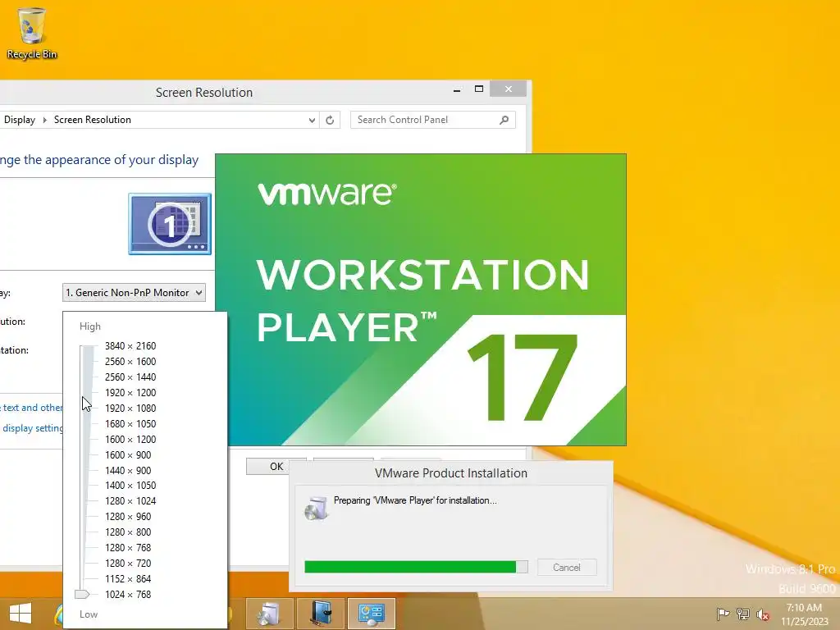Choose 2560 × 1440 resolution

pos(130,377)
